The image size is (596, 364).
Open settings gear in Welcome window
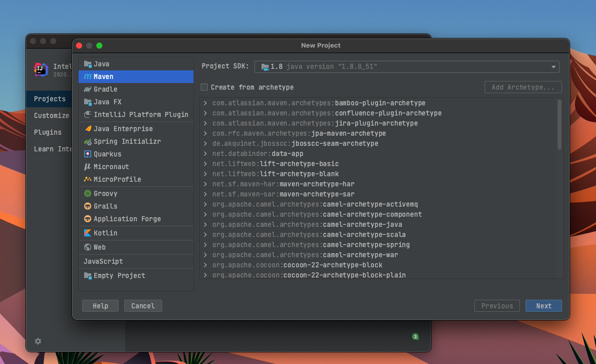click(x=38, y=341)
